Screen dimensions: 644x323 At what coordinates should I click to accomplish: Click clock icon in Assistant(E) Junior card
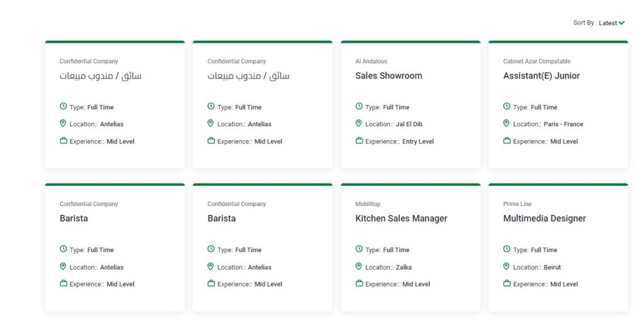point(507,107)
